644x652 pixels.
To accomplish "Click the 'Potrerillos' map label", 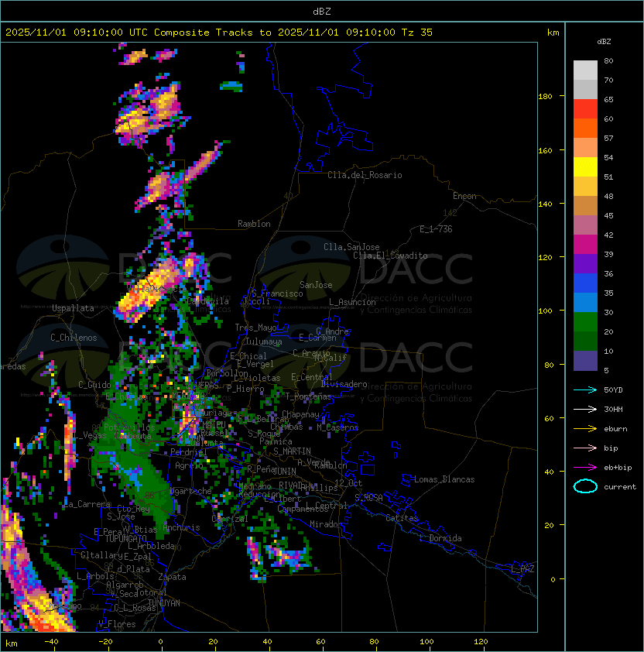I will (x=129, y=427).
